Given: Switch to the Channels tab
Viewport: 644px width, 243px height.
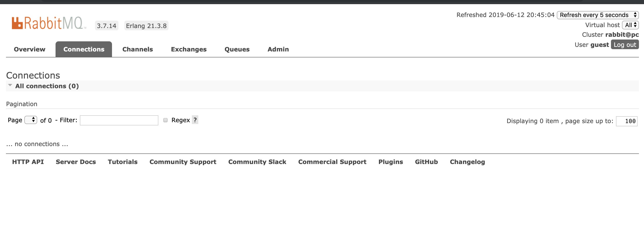Looking at the screenshot, I should pyautogui.click(x=137, y=49).
